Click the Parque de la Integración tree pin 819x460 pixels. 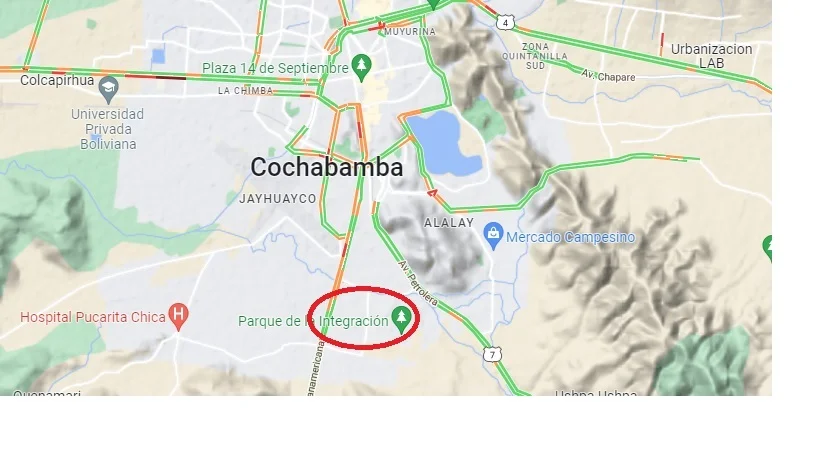click(401, 319)
